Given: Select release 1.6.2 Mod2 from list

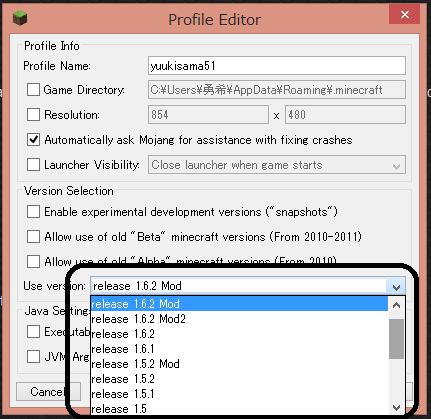Looking at the screenshot, I should click(x=239, y=319).
